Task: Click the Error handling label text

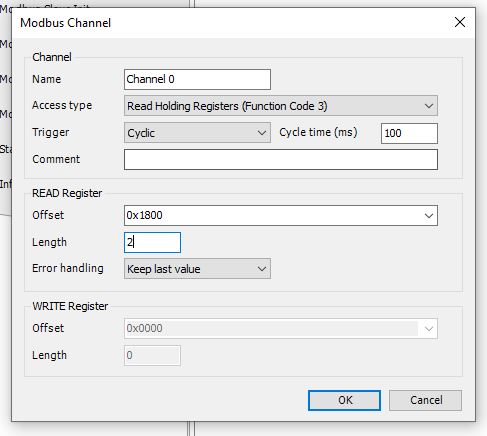Action: pos(68,268)
